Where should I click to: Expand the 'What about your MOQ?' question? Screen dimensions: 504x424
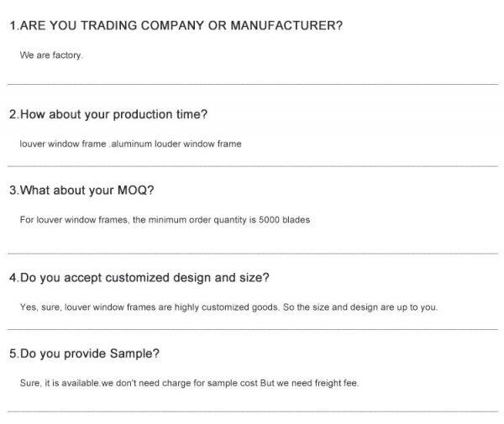point(81,190)
